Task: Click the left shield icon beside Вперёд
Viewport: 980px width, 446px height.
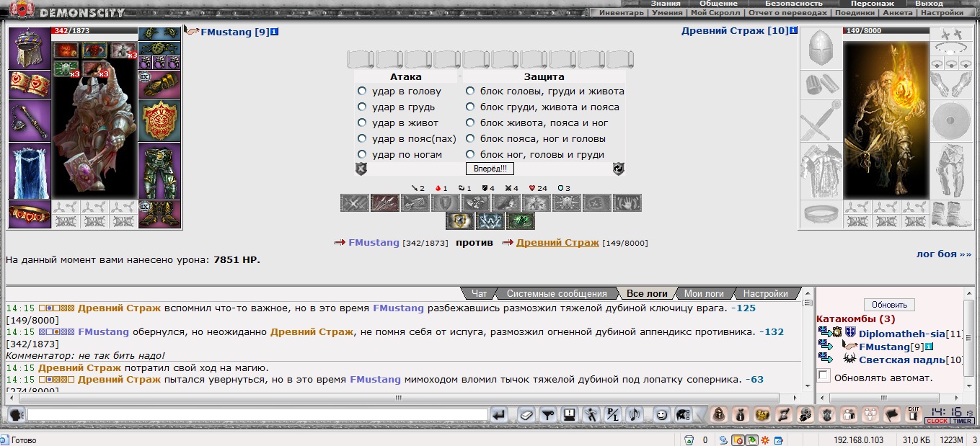Action: click(x=361, y=169)
